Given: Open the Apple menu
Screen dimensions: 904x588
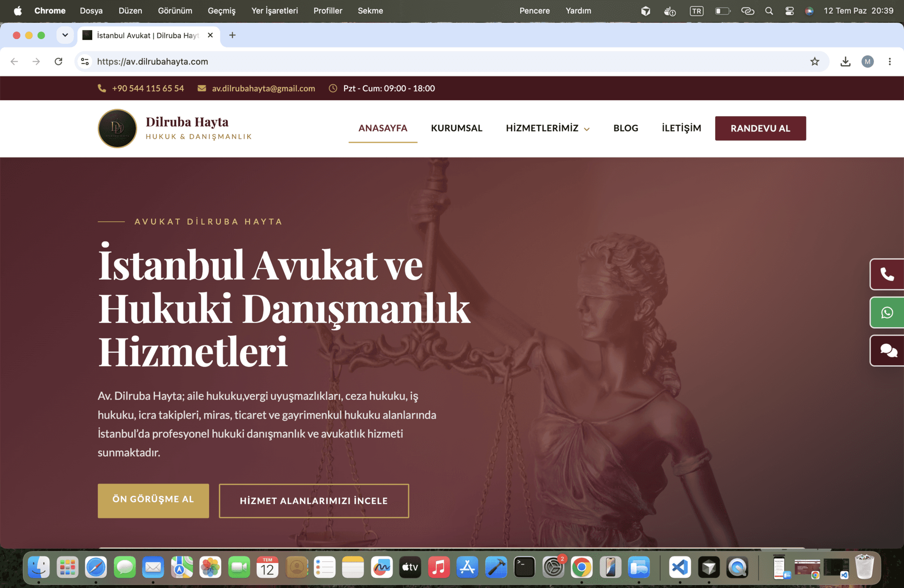Looking at the screenshot, I should coord(17,11).
